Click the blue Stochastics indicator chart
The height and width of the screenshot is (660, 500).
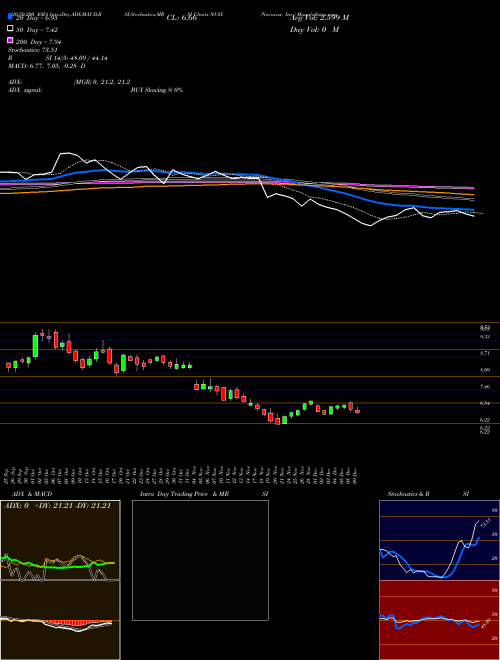pos(439,540)
